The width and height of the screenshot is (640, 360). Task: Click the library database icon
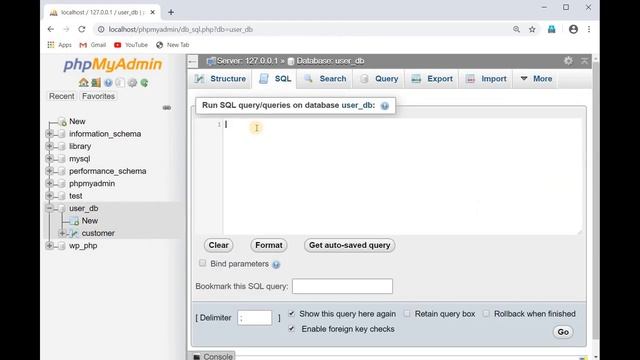[x=62, y=146]
